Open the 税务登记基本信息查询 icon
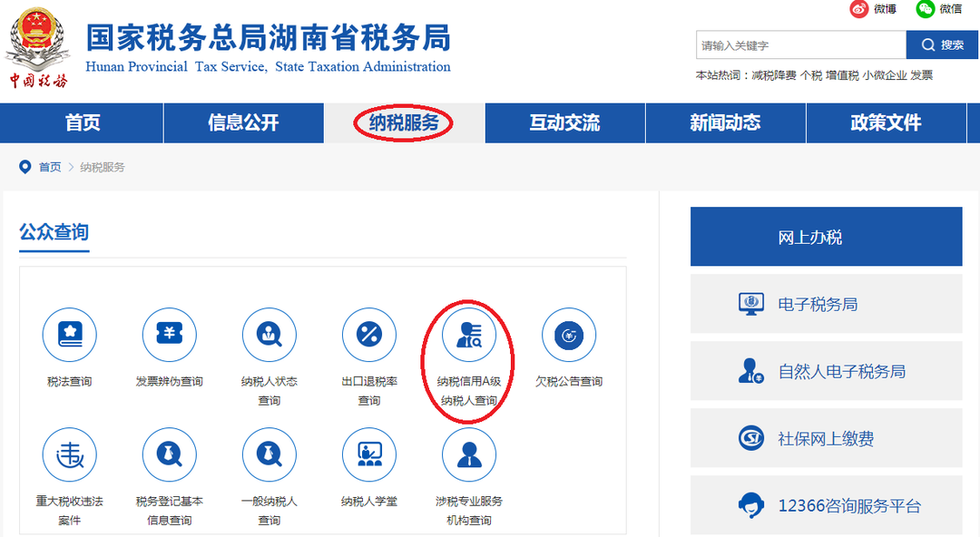The height and width of the screenshot is (537, 980). coord(170,455)
